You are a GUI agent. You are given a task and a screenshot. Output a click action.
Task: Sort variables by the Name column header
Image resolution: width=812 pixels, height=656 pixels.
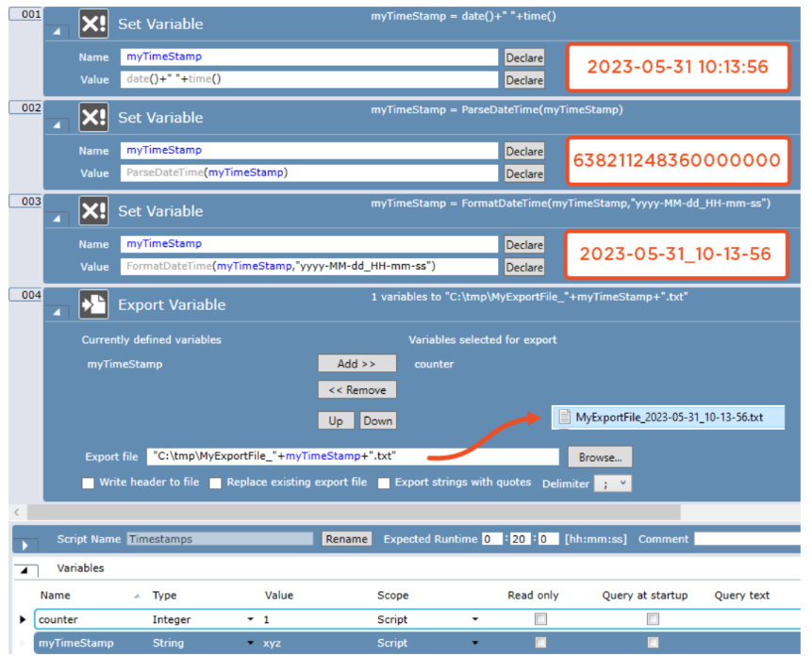click(x=56, y=596)
